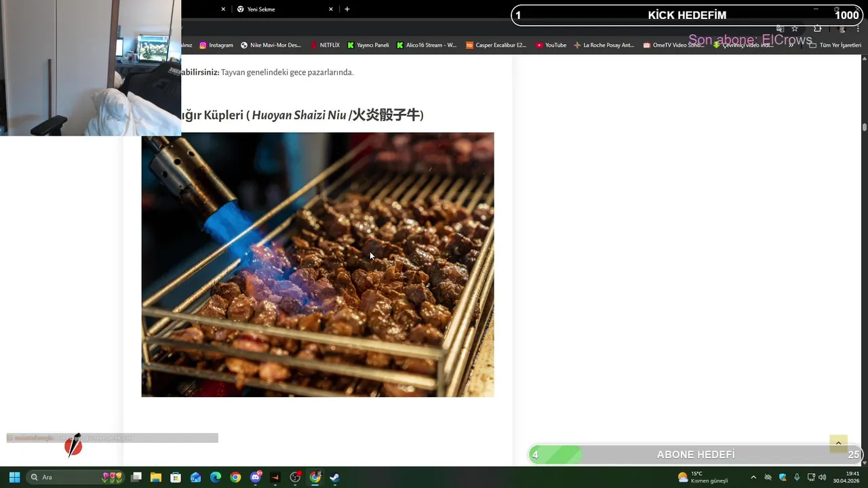Click the Tayvan genelindeki gece pazarlarında text
This screenshot has width=868, height=488.
pyautogui.click(x=288, y=73)
